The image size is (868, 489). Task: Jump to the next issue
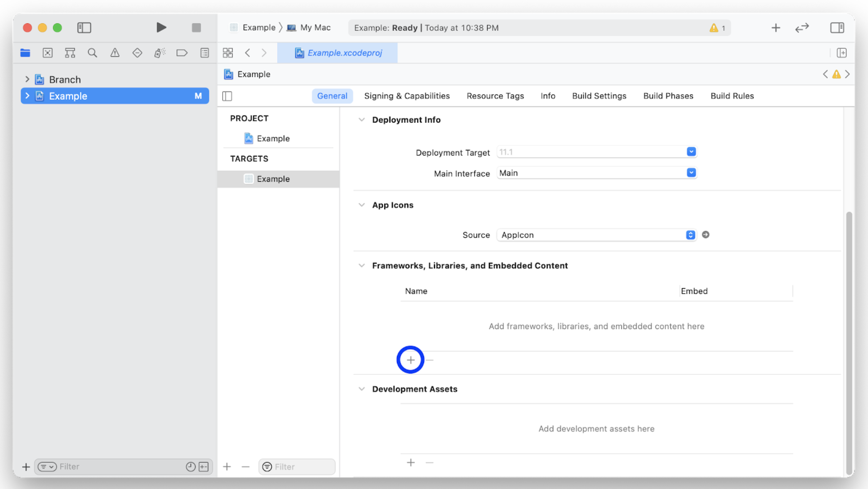[x=848, y=74]
